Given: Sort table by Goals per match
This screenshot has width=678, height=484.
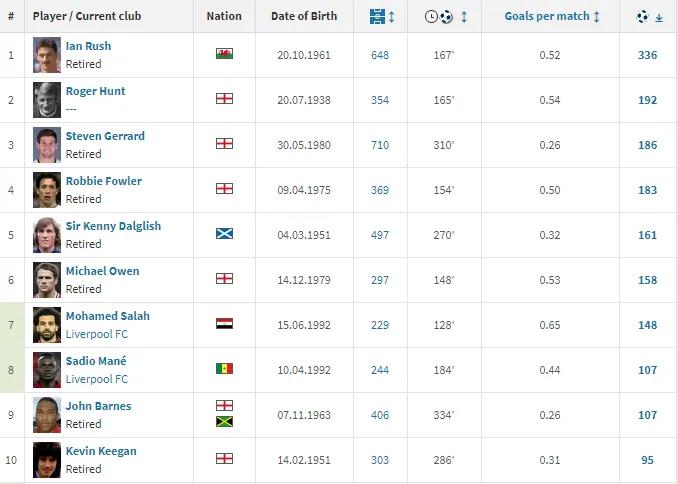Looking at the screenshot, I should 552,17.
